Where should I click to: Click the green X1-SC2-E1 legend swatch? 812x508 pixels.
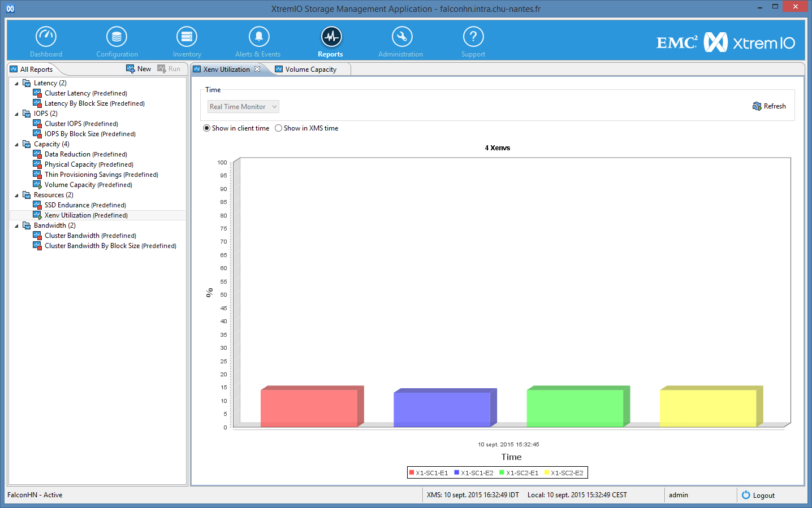click(x=502, y=472)
